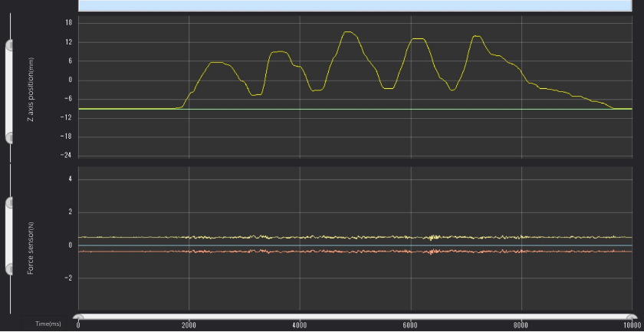Click the Force sensor slider track between handles

point(10,236)
